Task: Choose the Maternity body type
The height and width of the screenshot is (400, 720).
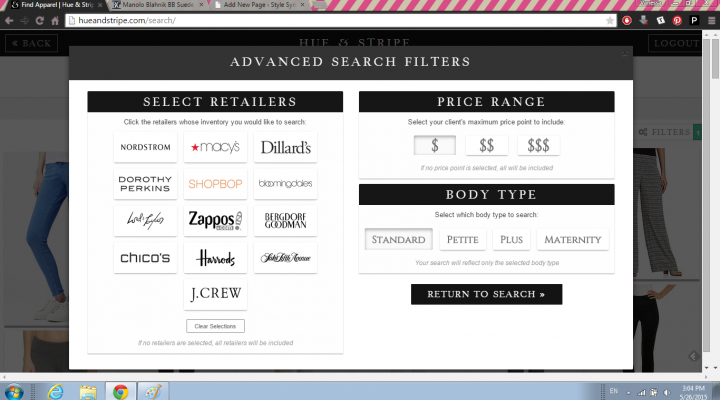Action: (573, 240)
